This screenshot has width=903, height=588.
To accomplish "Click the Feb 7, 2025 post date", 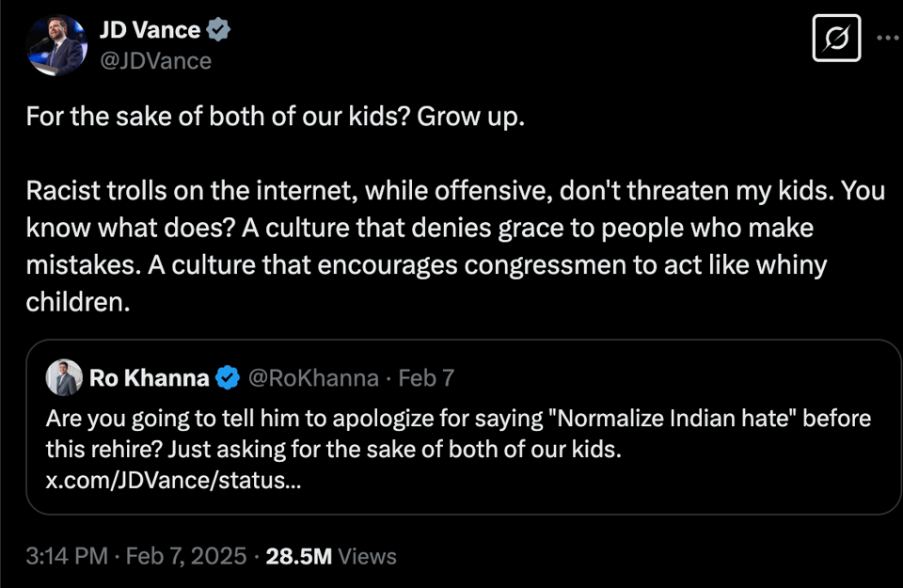I will pyautogui.click(x=186, y=556).
